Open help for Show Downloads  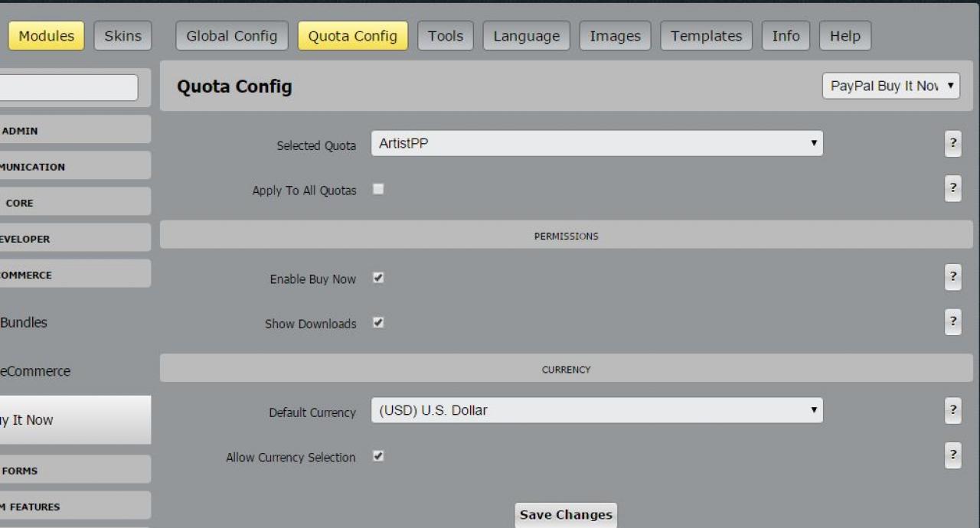coord(953,322)
